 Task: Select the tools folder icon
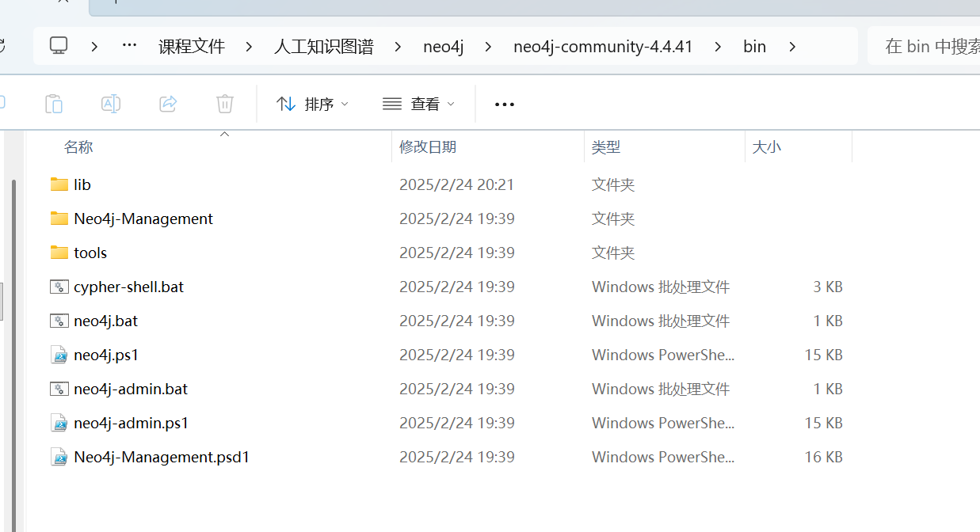(x=59, y=253)
